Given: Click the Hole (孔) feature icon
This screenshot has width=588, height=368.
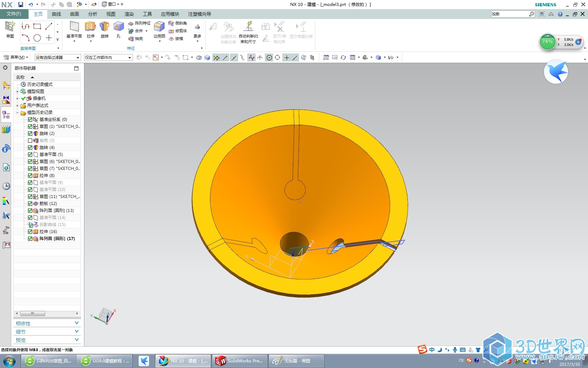Looking at the screenshot, I should pyautogui.click(x=119, y=29).
